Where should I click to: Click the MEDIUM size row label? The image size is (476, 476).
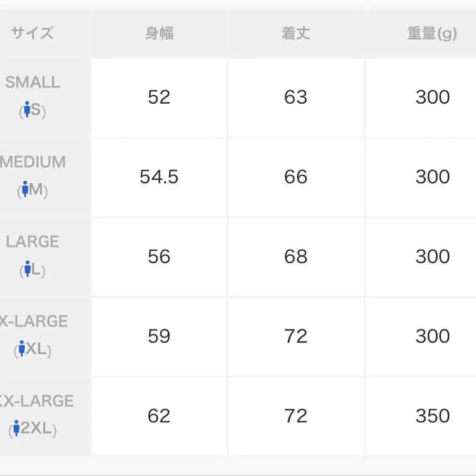coord(34,162)
